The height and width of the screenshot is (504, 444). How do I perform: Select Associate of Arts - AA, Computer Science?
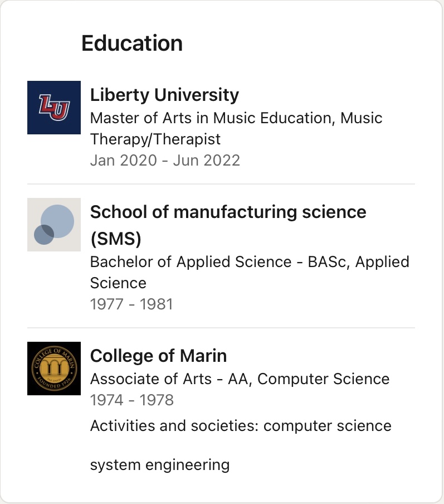240,379
